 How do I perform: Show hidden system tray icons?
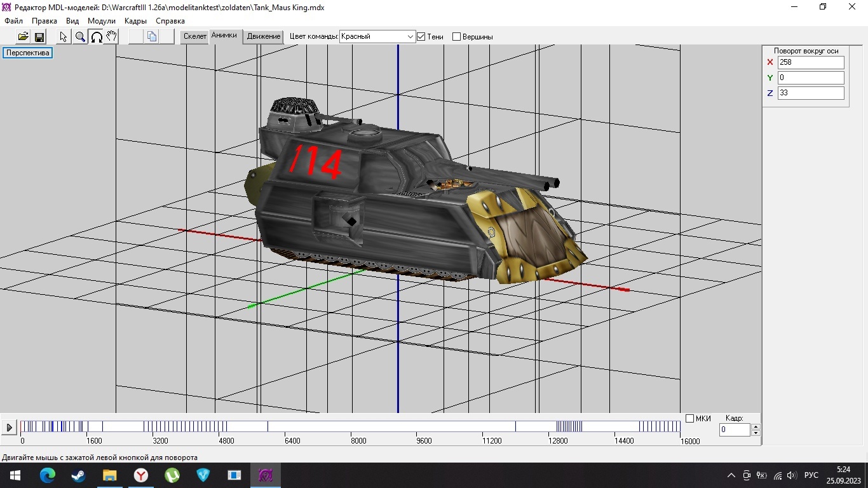coord(731,475)
